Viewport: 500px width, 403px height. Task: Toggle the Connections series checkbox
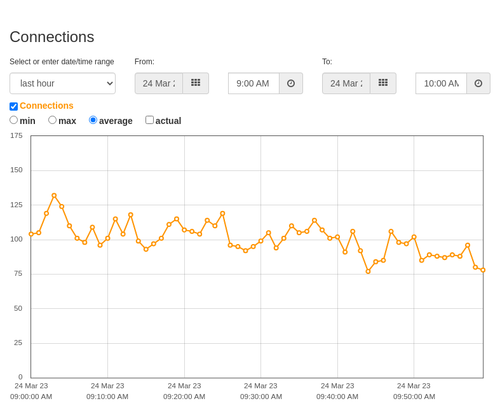[x=14, y=106]
